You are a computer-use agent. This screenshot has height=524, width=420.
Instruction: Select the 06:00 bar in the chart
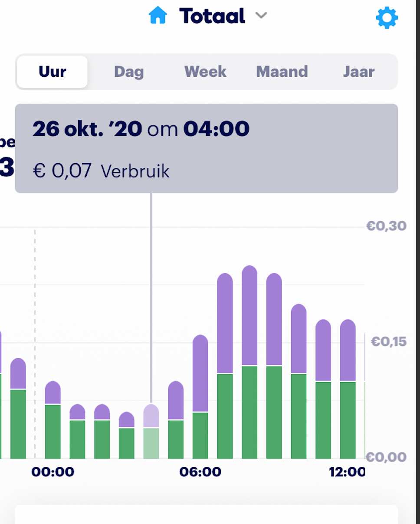click(200, 397)
